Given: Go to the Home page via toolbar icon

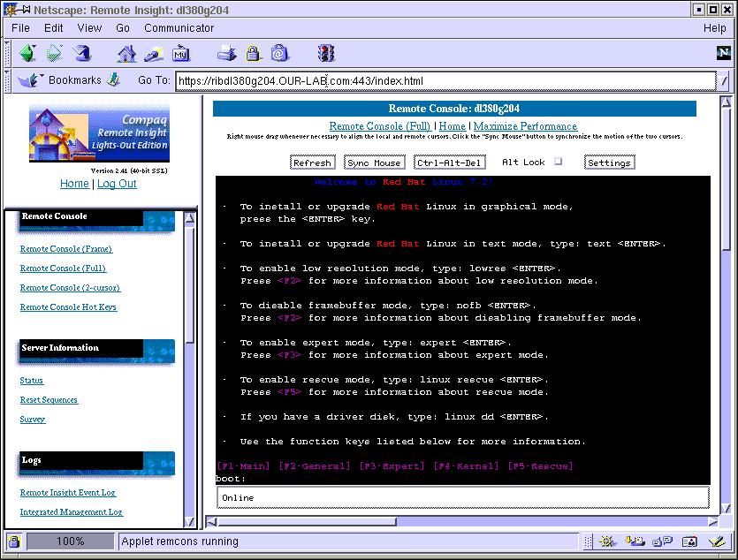Looking at the screenshot, I should (127, 53).
